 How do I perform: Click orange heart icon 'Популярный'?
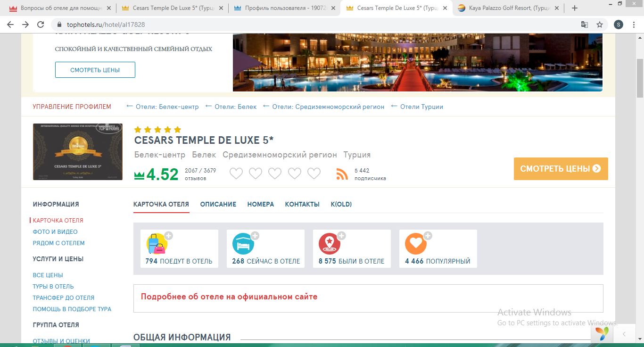coord(416,244)
